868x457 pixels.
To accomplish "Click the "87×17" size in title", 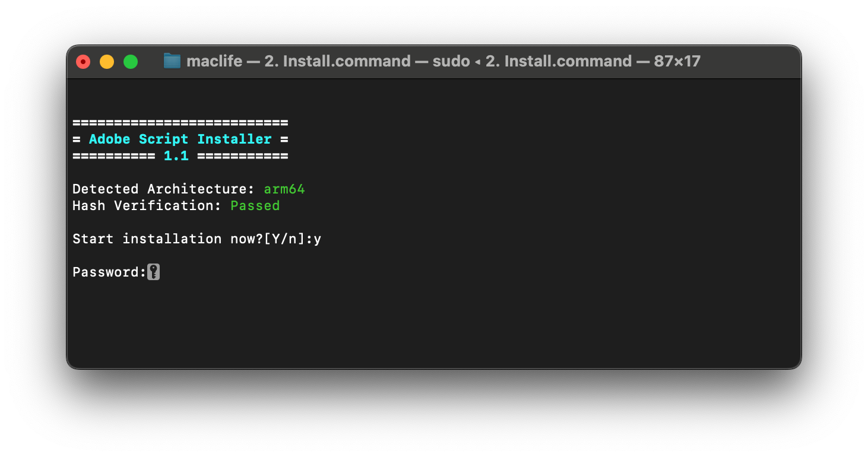I will (x=677, y=61).
